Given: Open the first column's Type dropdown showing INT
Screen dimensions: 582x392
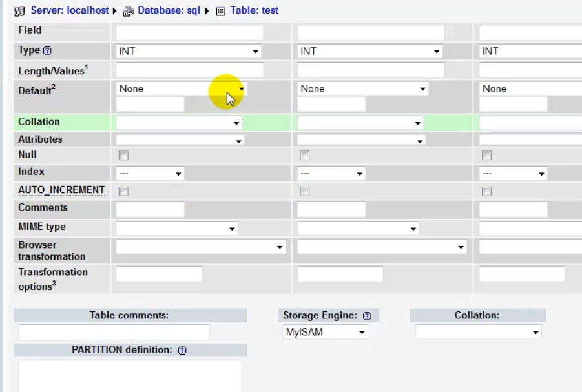Looking at the screenshot, I should 189,51.
